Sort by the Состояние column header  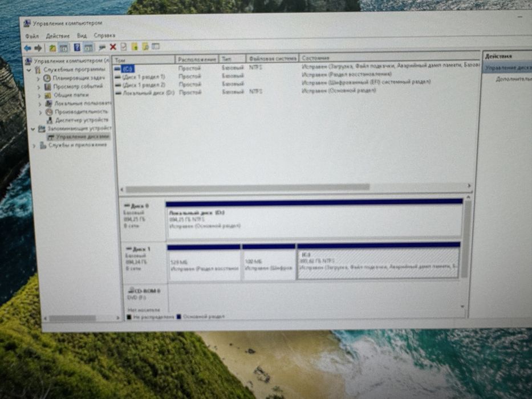click(x=389, y=57)
